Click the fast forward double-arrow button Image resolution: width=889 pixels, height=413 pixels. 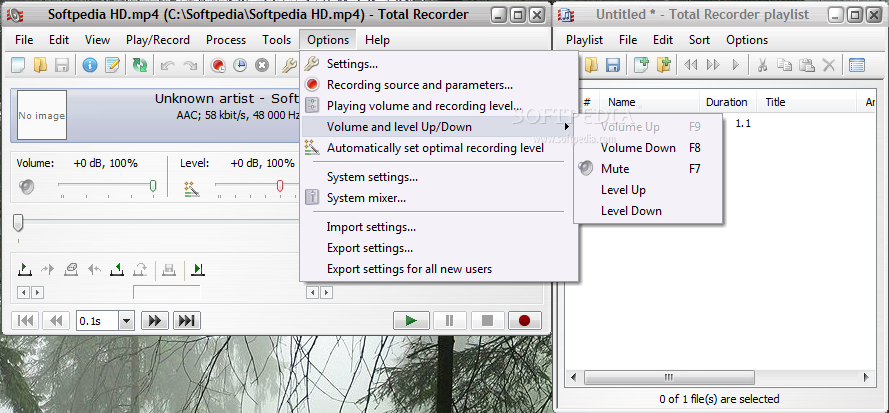[155, 321]
